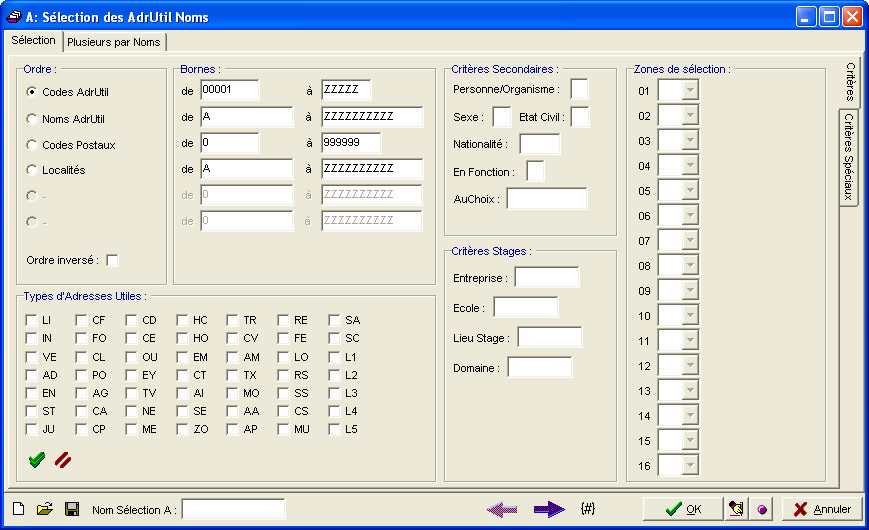
Task: Open selection zone 16 dropdown
Action: point(690,465)
